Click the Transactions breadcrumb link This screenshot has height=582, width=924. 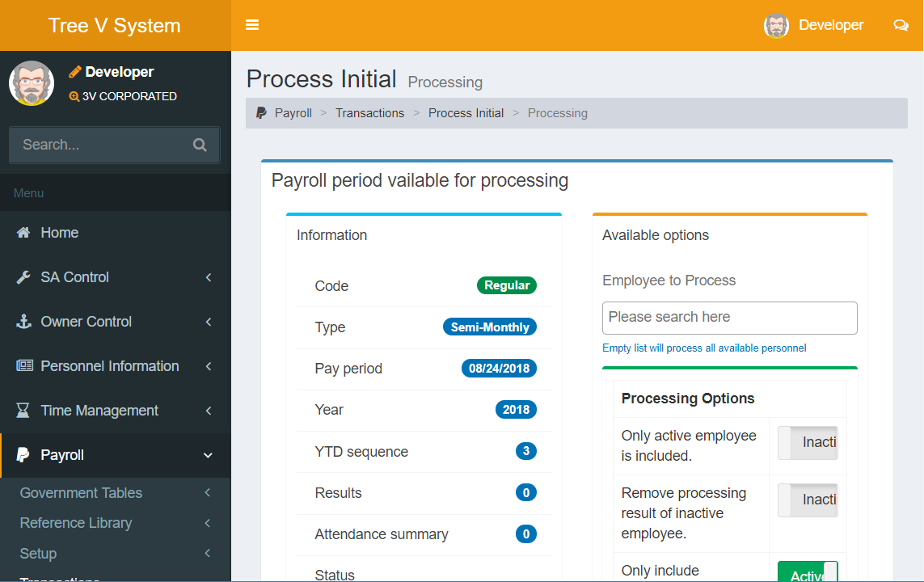369,113
